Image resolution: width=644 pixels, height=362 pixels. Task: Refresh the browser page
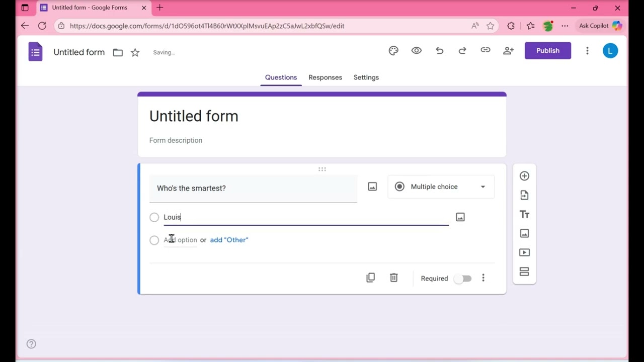(42, 26)
